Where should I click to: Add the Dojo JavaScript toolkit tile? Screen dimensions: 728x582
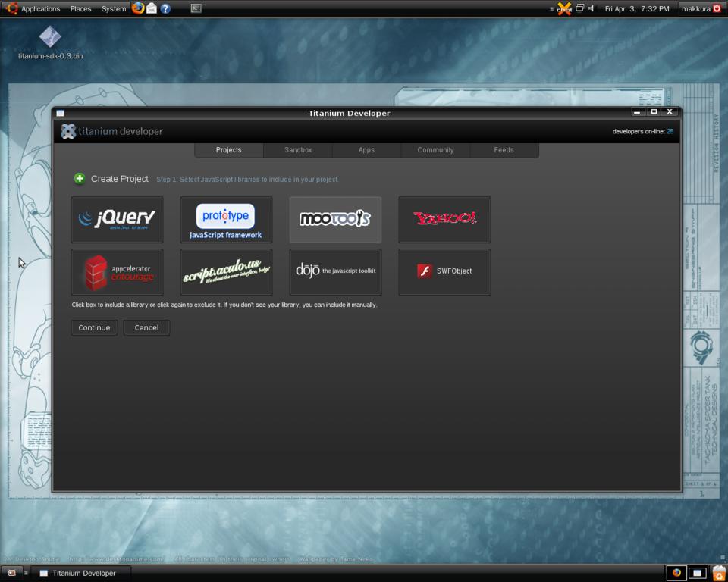point(335,271)
